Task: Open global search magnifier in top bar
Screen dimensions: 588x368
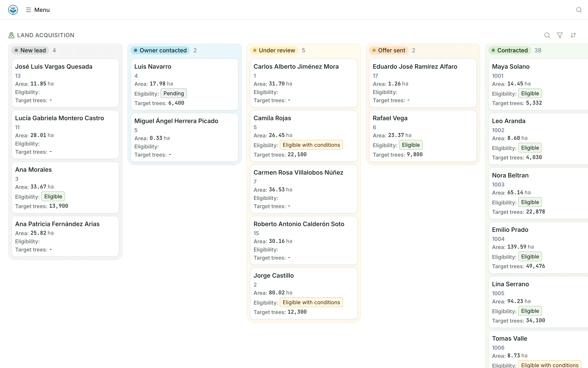Action: [579, 10]
